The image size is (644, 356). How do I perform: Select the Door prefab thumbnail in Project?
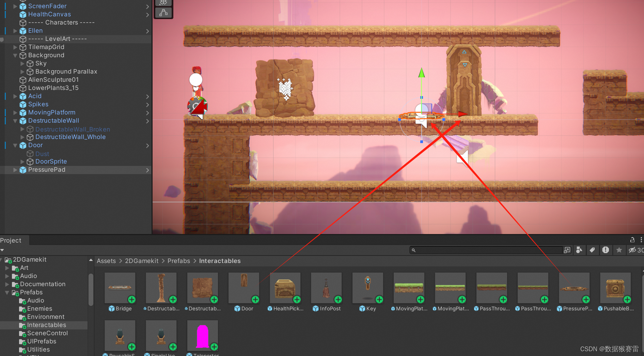point(244,288)
